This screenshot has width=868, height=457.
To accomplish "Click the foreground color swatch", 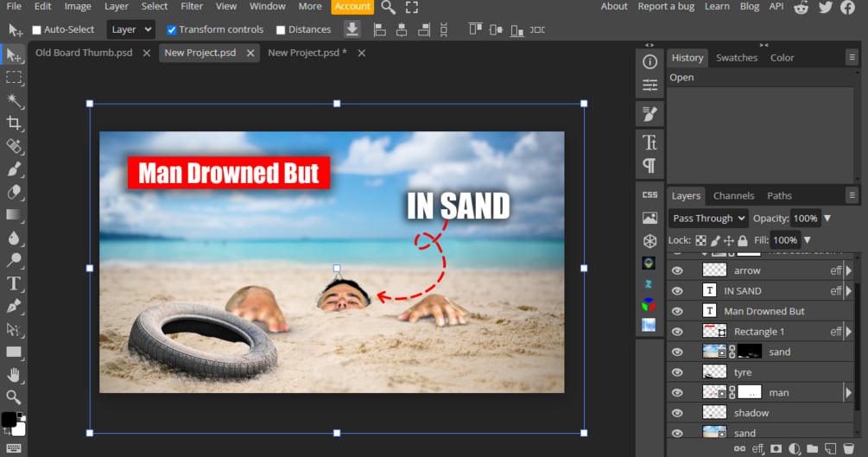I will [x=9, y=420].
